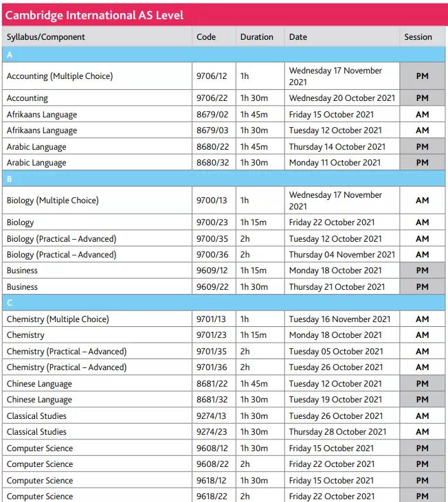Click the Date column header

pos(298,37)
